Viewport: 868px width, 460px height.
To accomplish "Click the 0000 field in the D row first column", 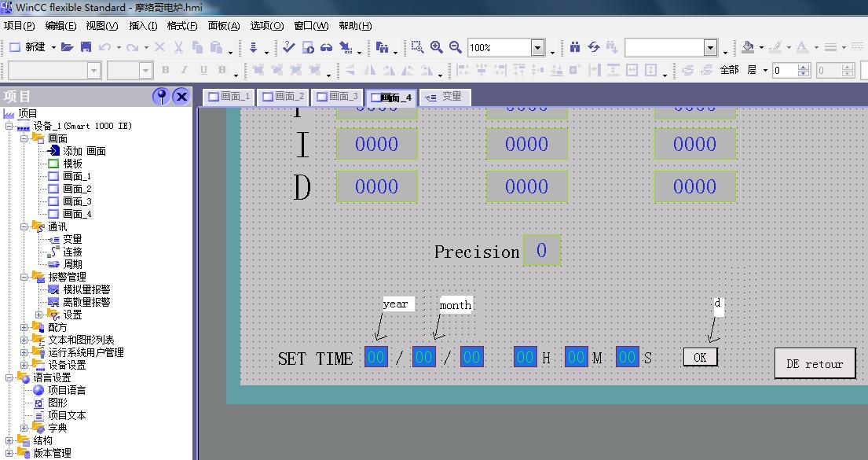I will click(376, 187).
